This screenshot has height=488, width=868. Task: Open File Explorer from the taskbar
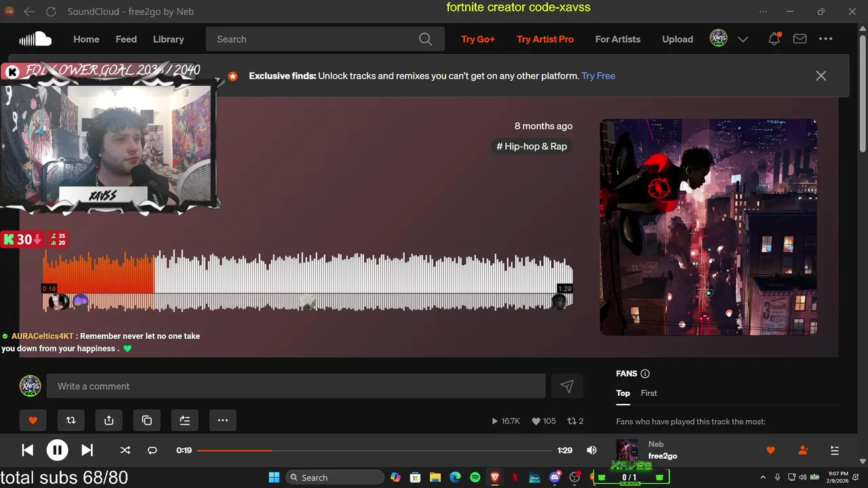[435, 477]
